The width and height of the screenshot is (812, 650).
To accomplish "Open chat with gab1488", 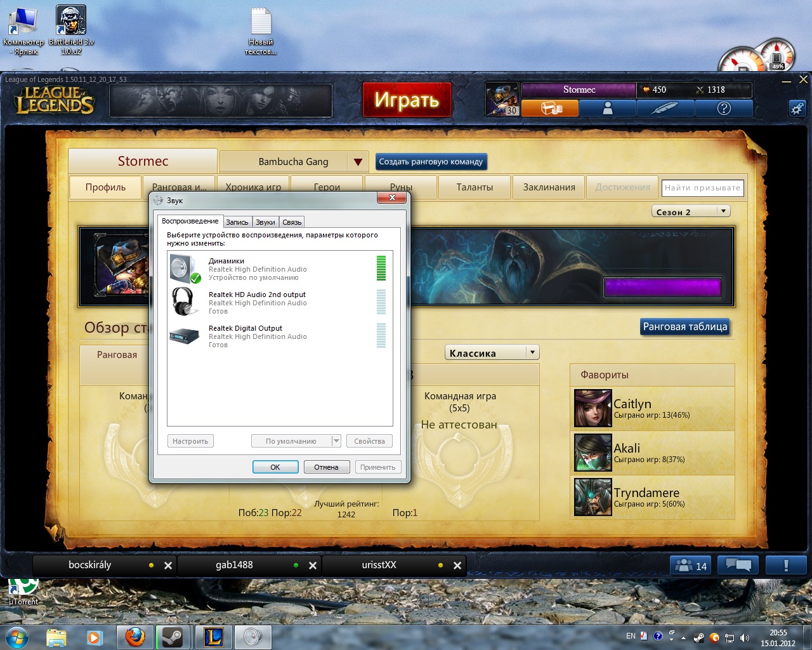I will pyautogui.click(x=234, y=565).
